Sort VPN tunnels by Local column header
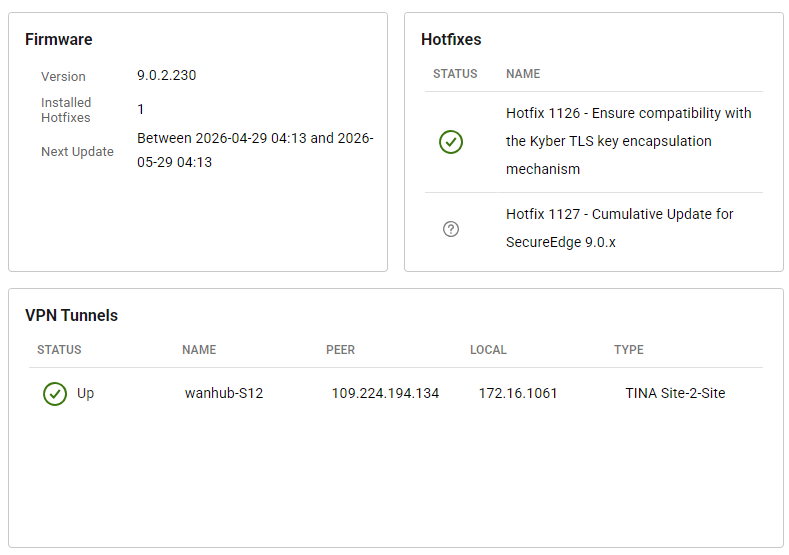 (488, 350)
